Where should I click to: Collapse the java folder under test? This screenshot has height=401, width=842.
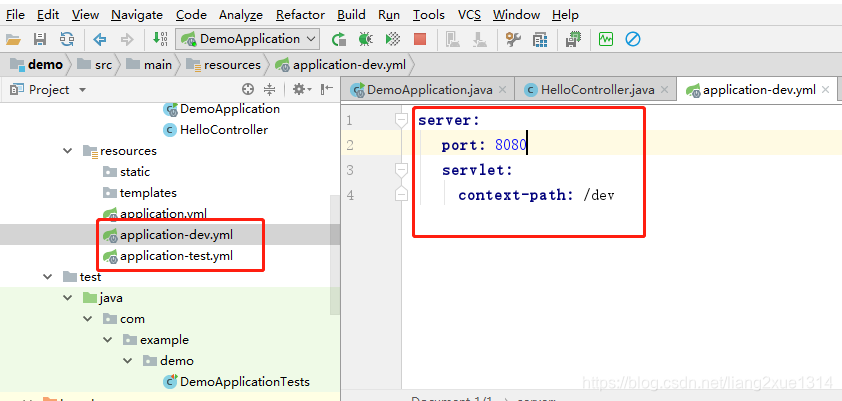click(x=68, y=298)
